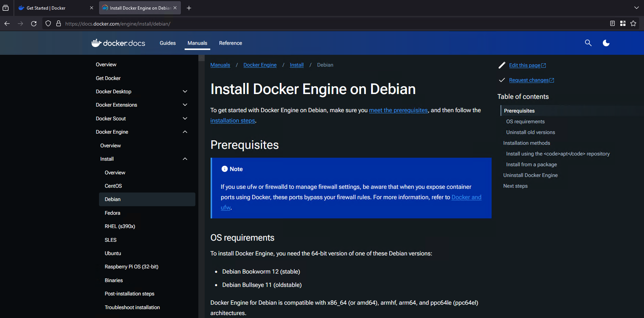The width and height of the screenshot is (644, 318).
Task: Click the recent browsing icon at tab bar left
Action: click(x=6, y=8)
